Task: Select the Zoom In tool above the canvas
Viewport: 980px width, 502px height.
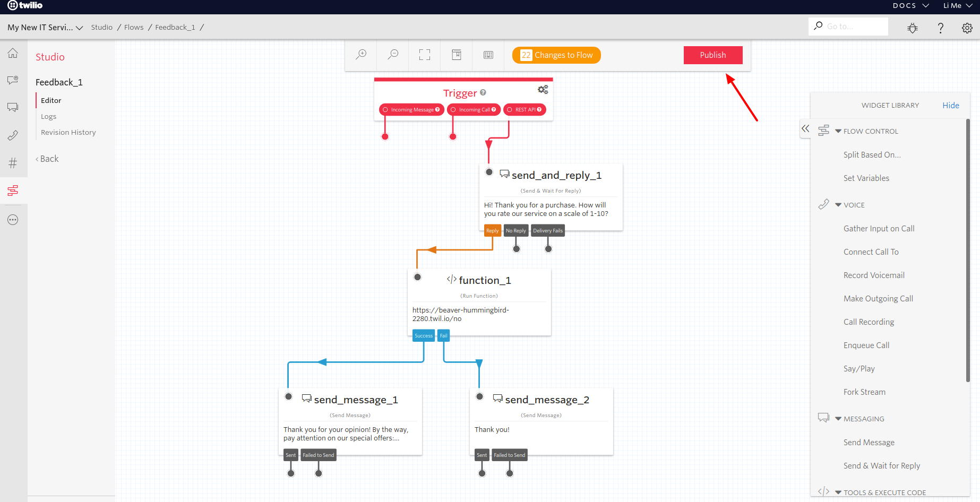Action: (x=361, y=55)
